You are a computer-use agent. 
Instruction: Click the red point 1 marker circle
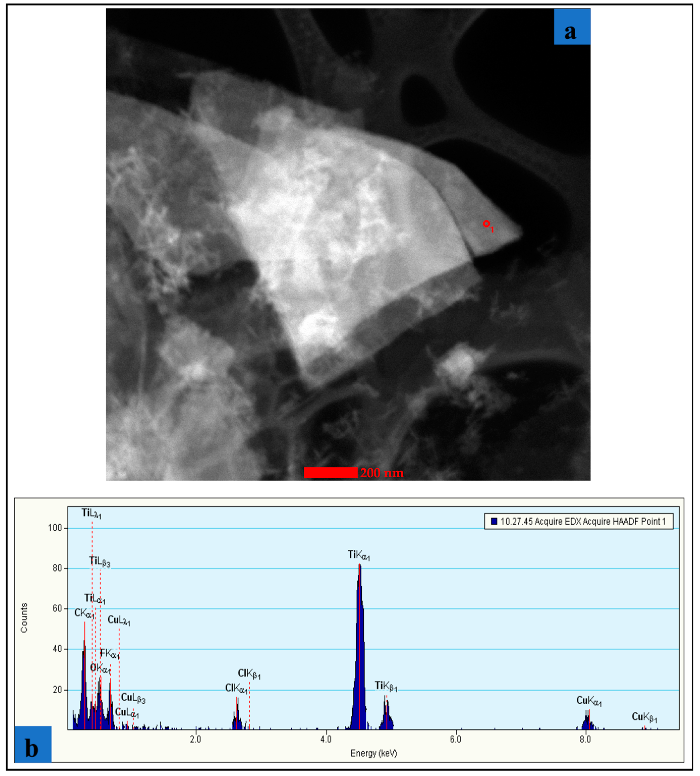coord(486,223)
